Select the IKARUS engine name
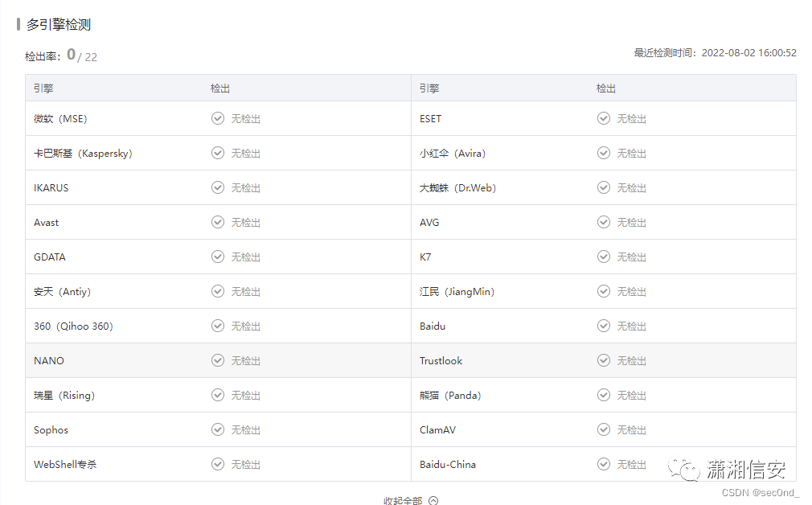The width and height of the screenshot is (812, 505). [x=51, y=188]
